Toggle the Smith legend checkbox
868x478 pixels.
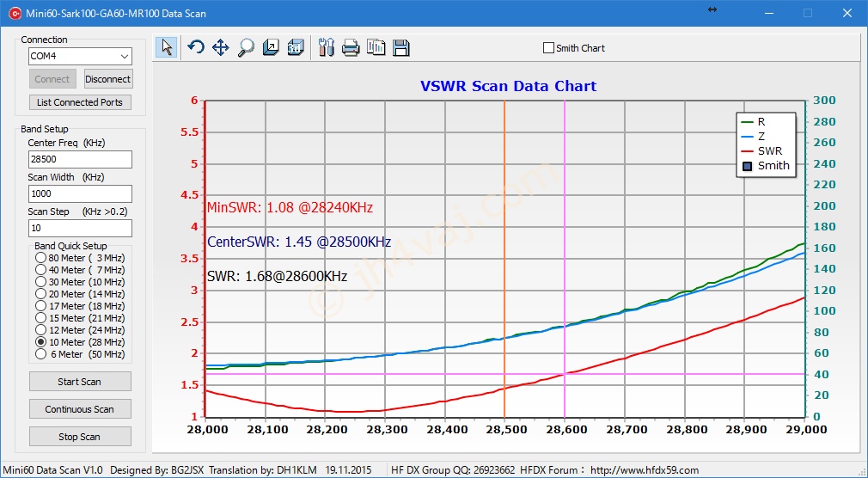point(748,166)
